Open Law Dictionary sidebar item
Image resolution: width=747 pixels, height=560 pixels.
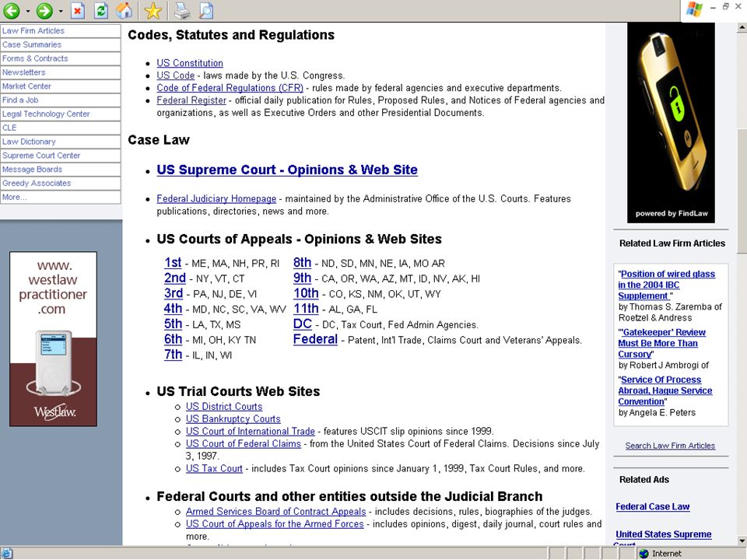coord(60,142)
